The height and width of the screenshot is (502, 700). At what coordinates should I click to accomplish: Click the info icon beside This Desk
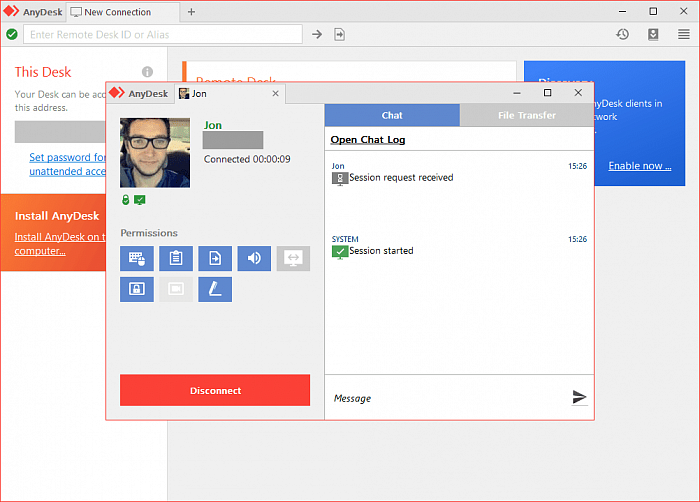148,72
